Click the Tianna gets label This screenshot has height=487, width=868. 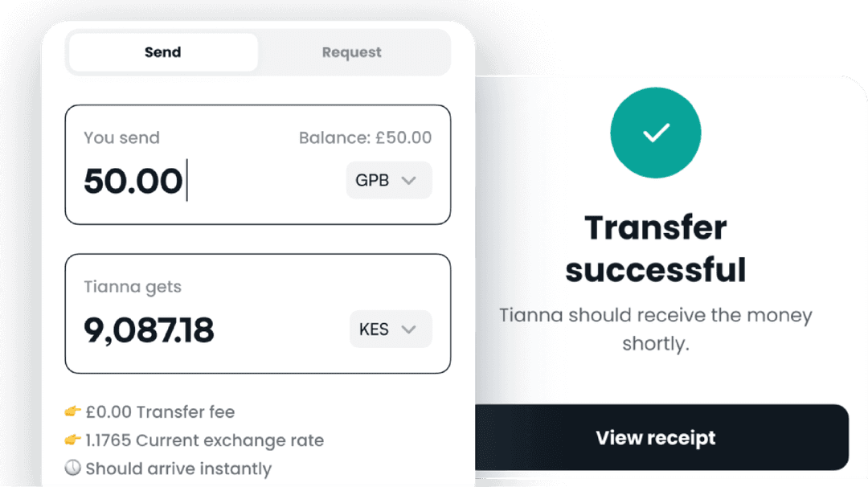pos(133,287)
